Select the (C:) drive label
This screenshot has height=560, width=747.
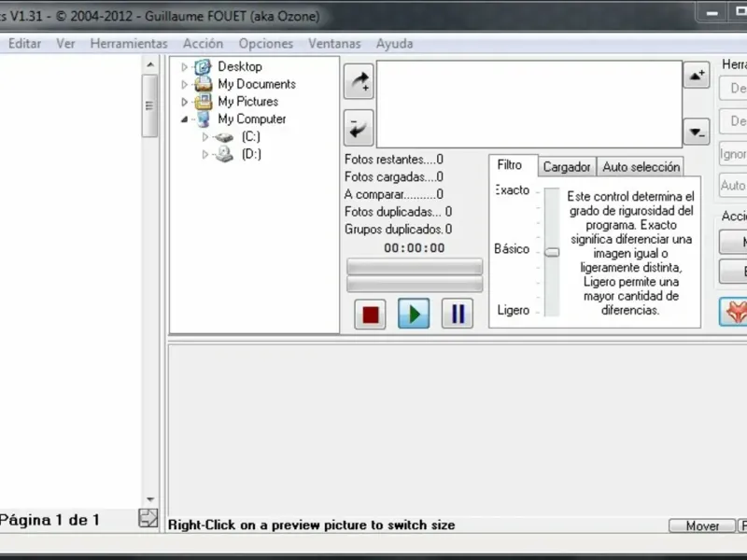[x=250, y=137]
